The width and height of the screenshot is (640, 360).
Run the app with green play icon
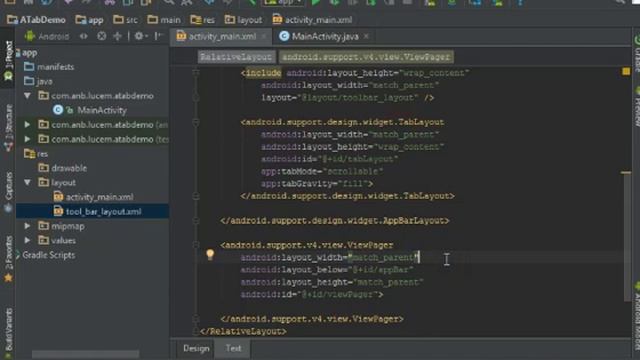(316, 2)
